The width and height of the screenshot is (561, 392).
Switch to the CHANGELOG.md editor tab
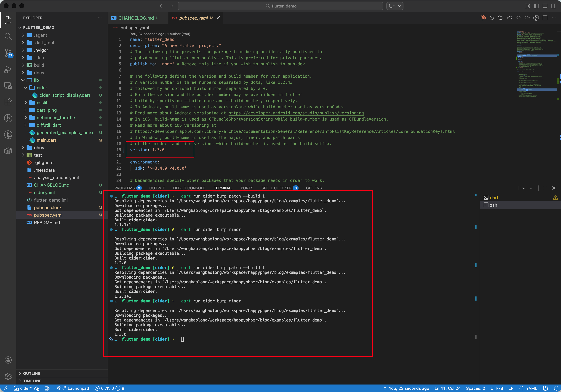pos(136,18)
